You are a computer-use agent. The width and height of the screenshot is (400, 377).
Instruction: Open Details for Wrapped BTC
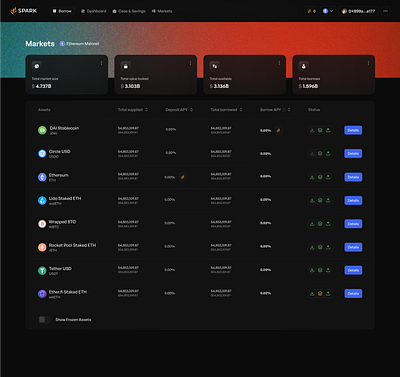(x=353, y=224)
